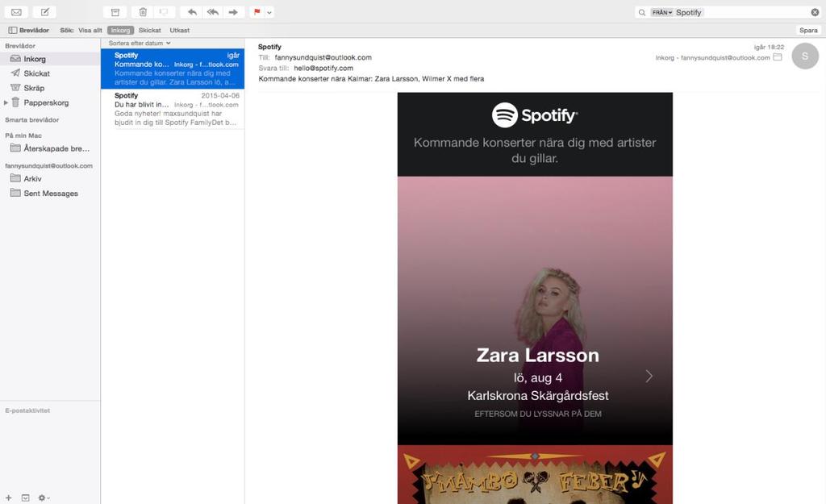The height and width of the screenshot is (504, 826).
Task: Open the gear action menu
Action: pyautogui.click(x=44, y=498)
